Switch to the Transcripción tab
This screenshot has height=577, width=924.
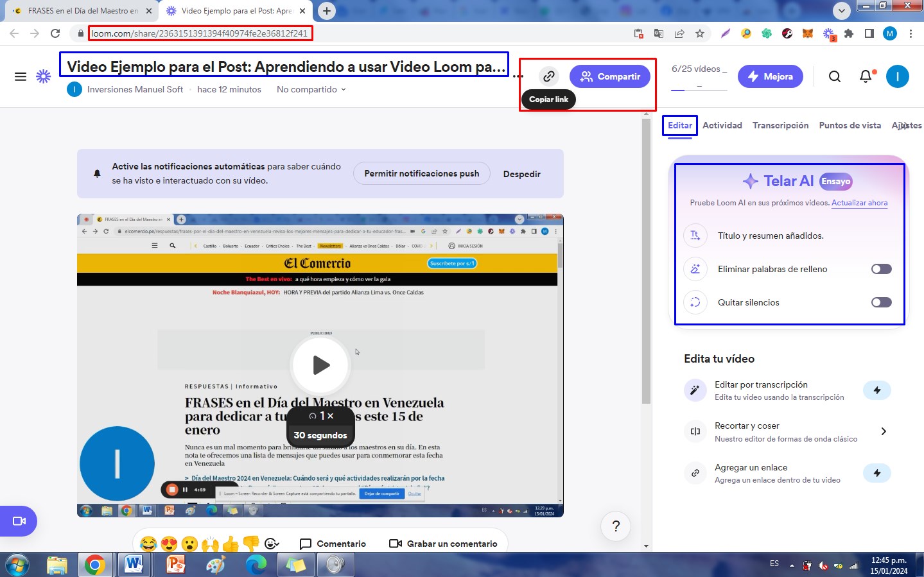[x=780, y=125]
